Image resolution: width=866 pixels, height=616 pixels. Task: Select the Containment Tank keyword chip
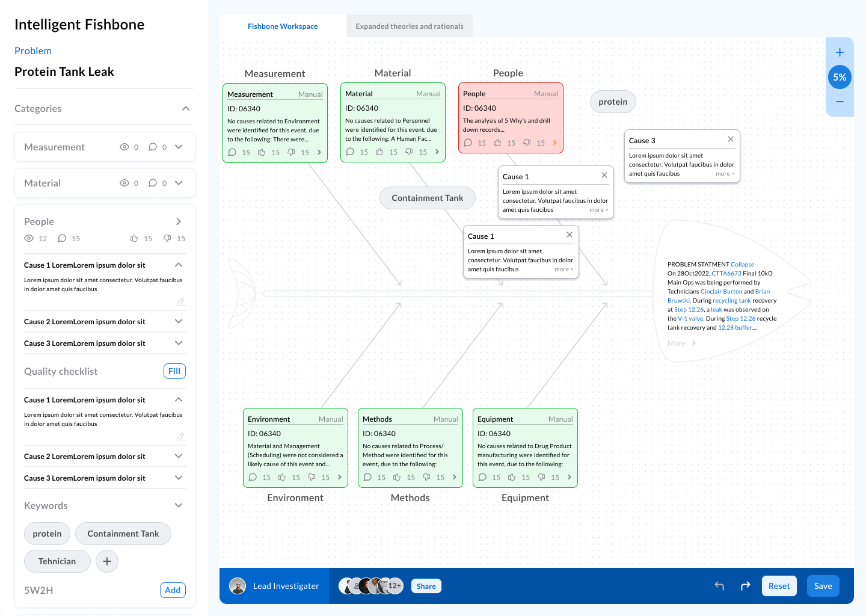[123, 534]
